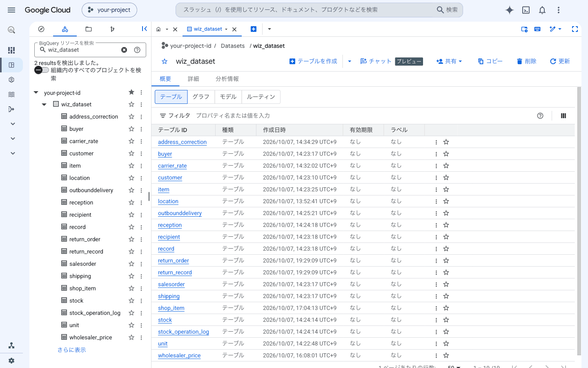Image resolution: width=588 pixels, height=368 pixels.
Task: Open filter help question mark icon
Action: [540, 116]
